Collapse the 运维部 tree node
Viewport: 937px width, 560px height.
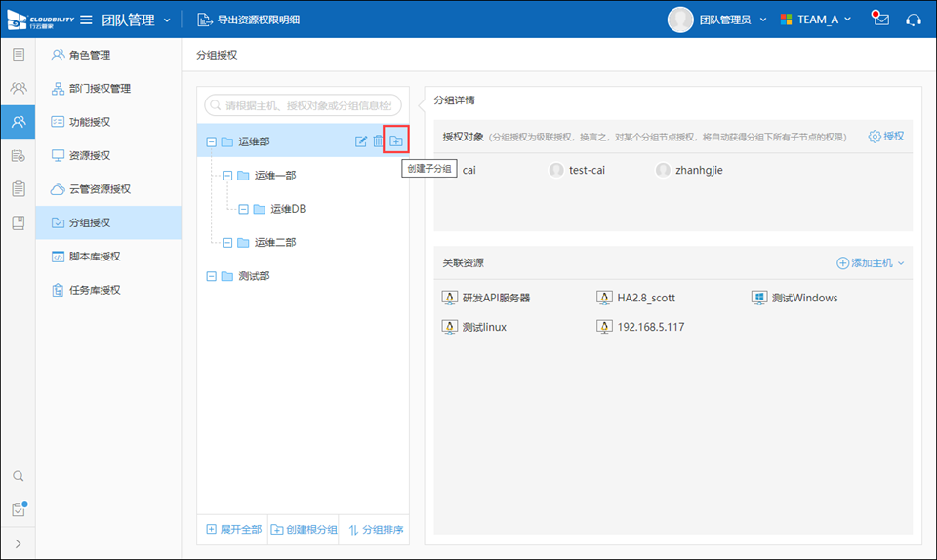point(211,141)
